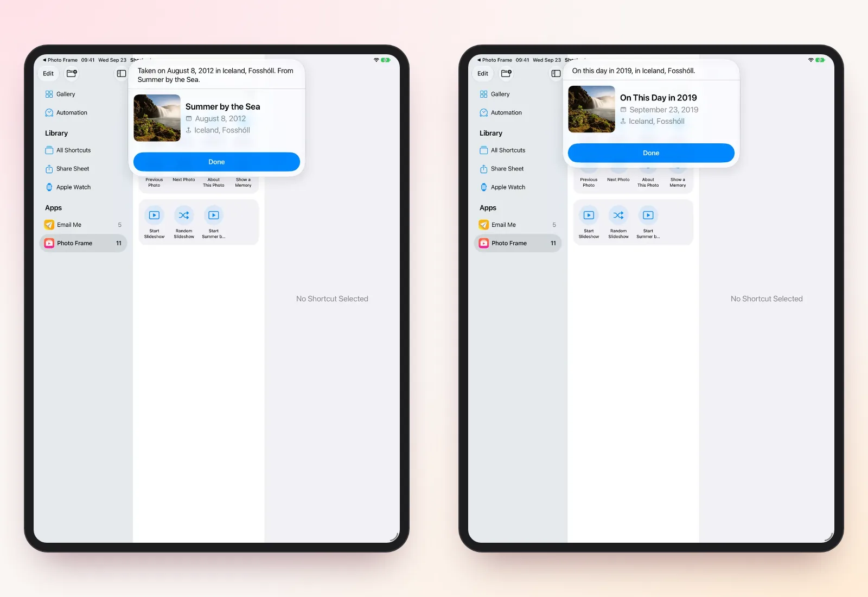Run Start Slideshow shortcut on the right iPad

click(589, 223)
